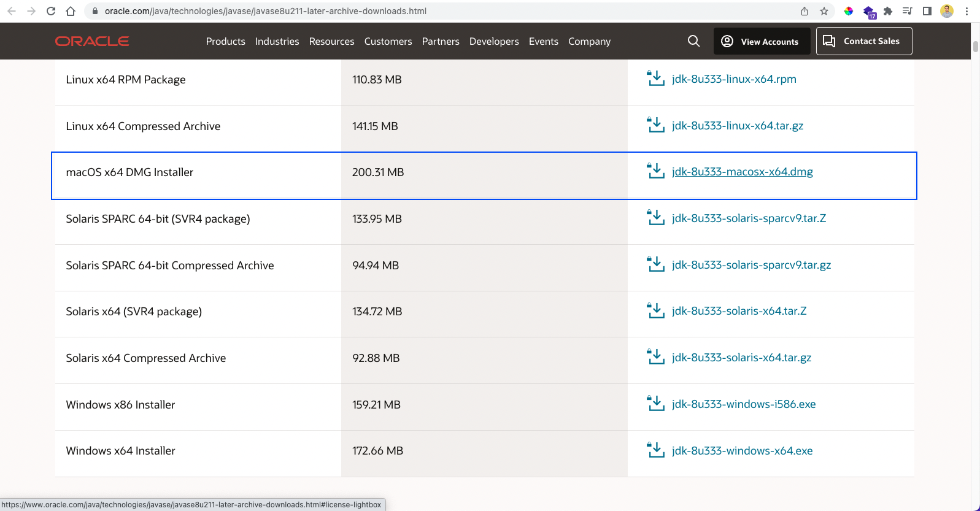Download jdk-8u333-linux-x64.rpm link
Image resolution: width=980 pixels, height=511 pixels.
pyautogui.click(x=734, y=79)
